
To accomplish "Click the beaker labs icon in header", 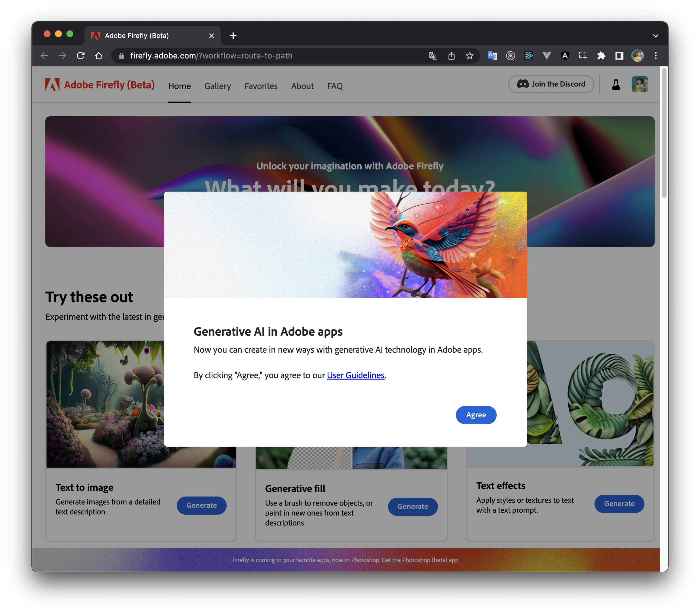I will [615, 84].
